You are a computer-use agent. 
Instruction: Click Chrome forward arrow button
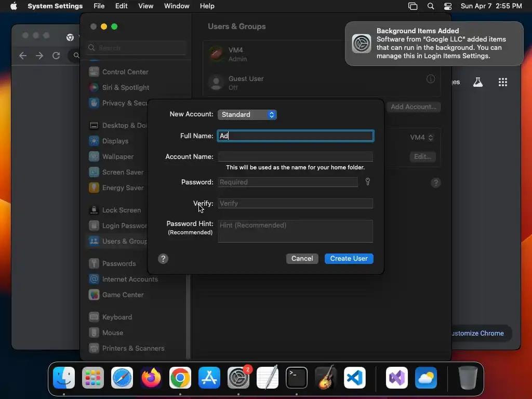(x=39, y=56)
